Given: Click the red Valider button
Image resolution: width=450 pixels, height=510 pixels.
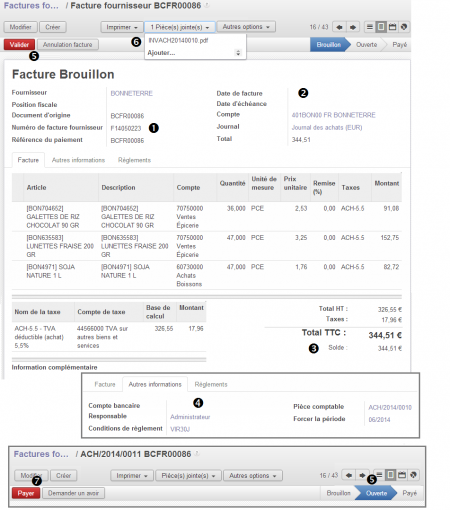Looking at the screenshot, I should 19,45.
